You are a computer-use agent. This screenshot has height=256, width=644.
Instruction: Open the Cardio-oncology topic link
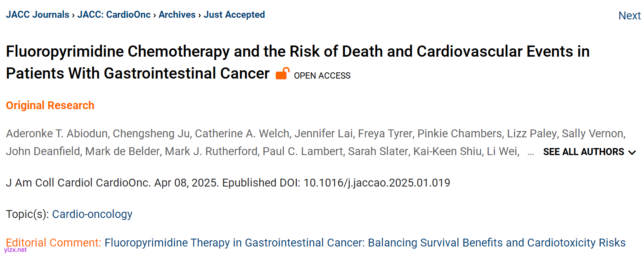tap(92, 214)
